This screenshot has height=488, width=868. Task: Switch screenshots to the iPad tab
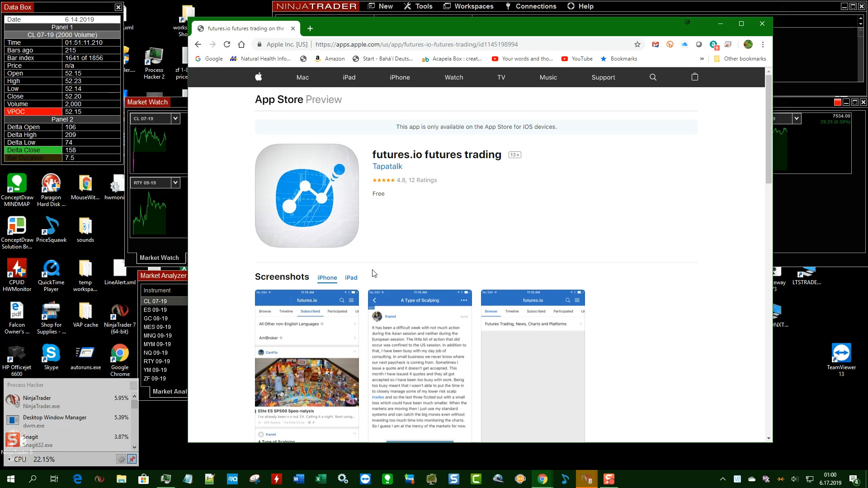coord(351,278)
